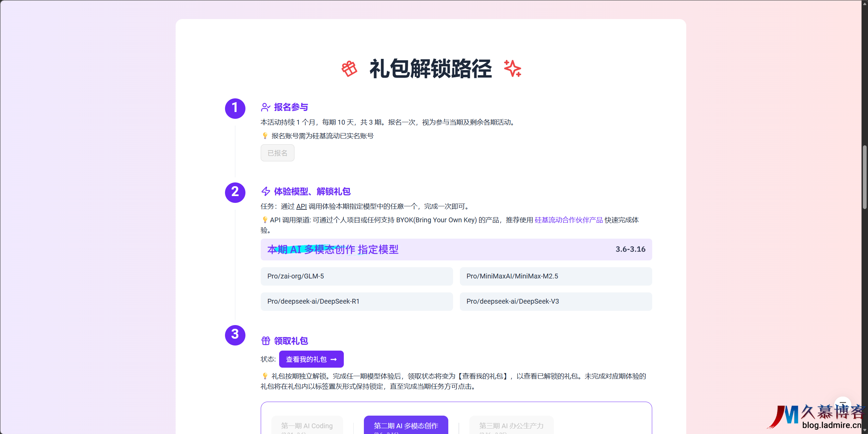Click the floating back-to-top round icon
Viewport: 868px width, 434px height.
[x=842, y=404]
